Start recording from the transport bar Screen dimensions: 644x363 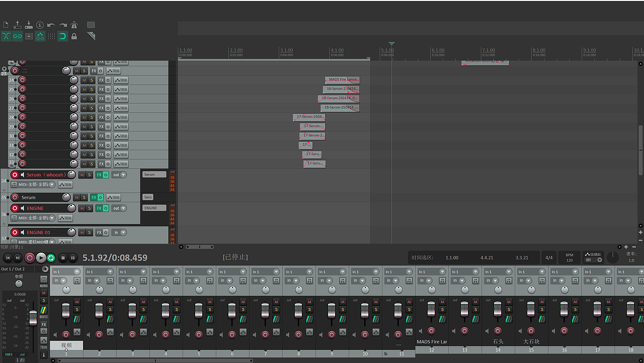pos(30,258)
